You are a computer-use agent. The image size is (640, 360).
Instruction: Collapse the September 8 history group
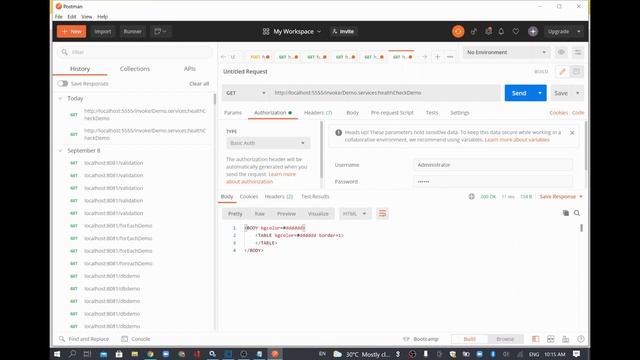[60, 151]
